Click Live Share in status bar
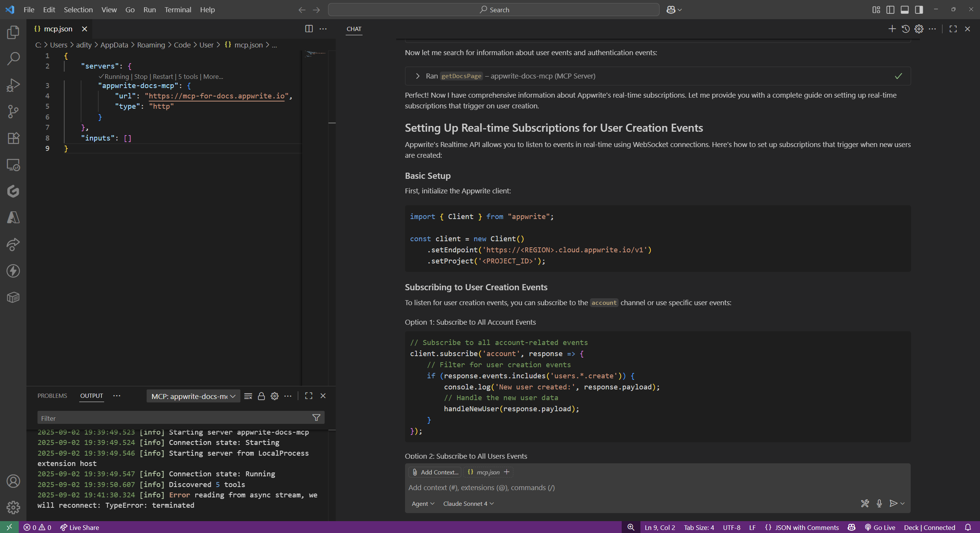Image resolution: width=980 pixels, height=533 pixels. (80, 527)
